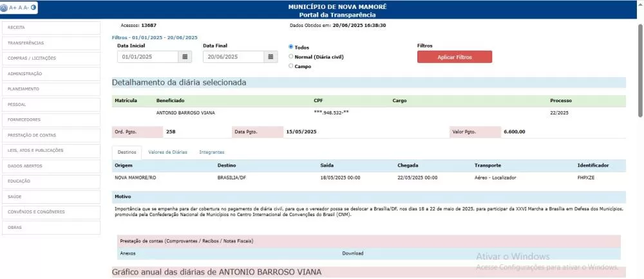Screen dimensions: 644x279
Task: Click the Data Inicial date field
Action: click(x=147, y=57)
